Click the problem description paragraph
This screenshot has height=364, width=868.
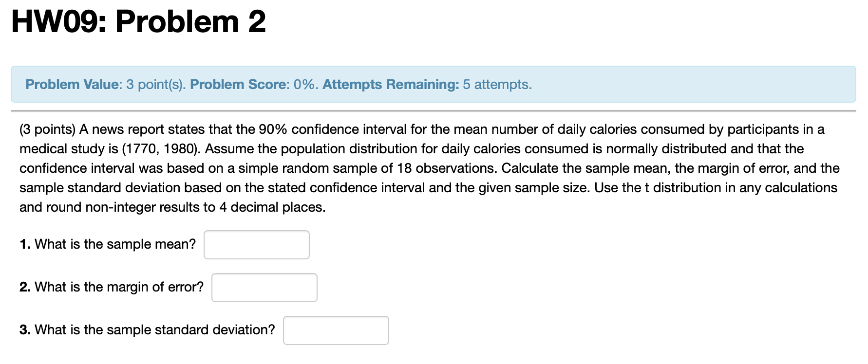point(429,168)
